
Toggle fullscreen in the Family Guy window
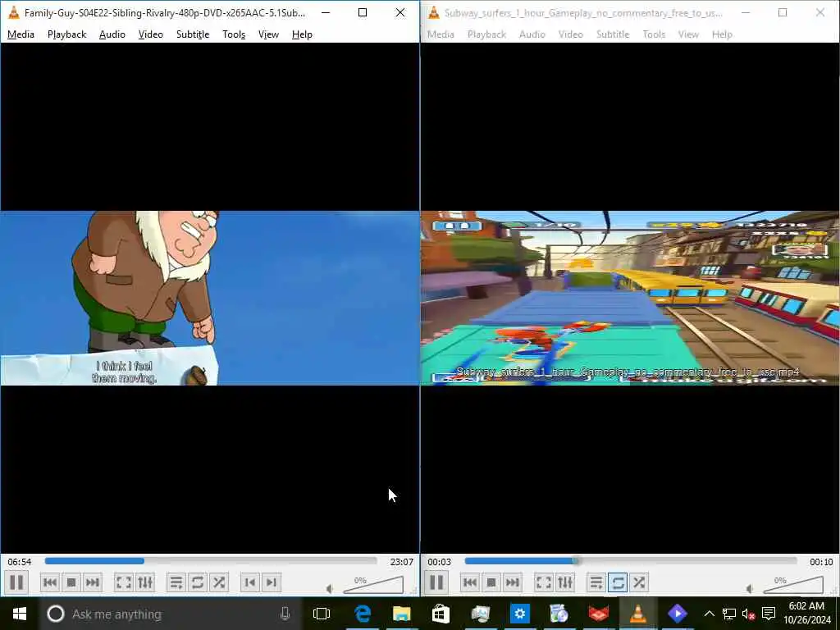124,582
